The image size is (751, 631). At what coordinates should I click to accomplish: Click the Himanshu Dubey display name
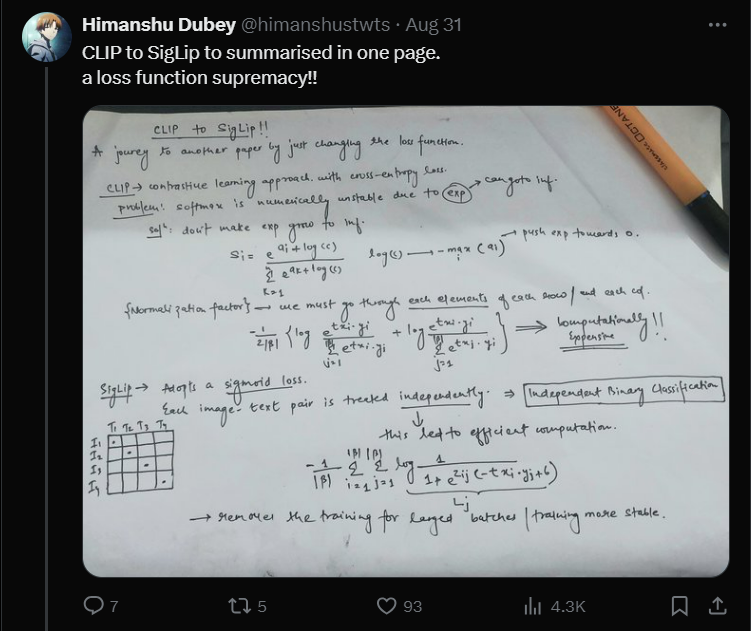pyautogui.click(x=157, y=23)
